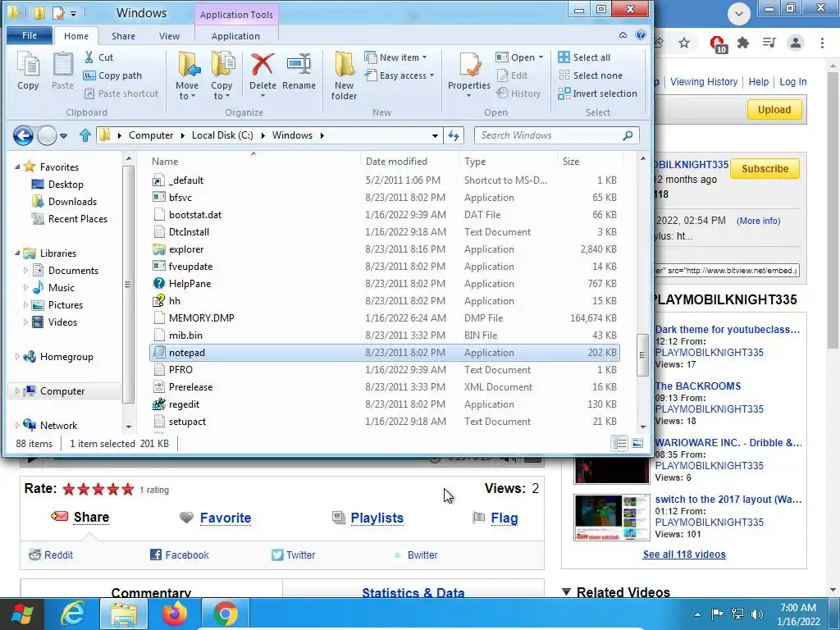This screenshot has width=840, height=630.
Task: Switch to the Home ribbon tab
Action: coord(76,36)
